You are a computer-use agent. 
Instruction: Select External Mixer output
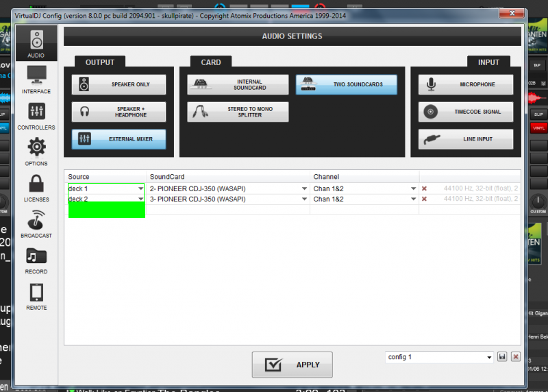point(119,139)
